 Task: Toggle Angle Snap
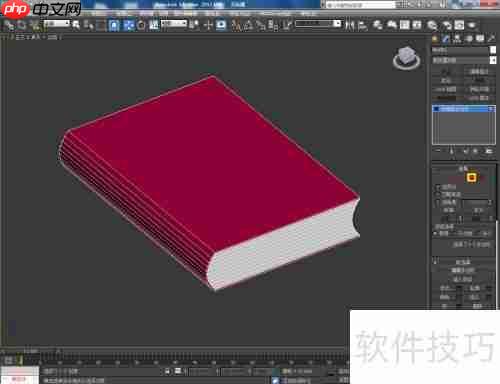[x=249, y=25]
